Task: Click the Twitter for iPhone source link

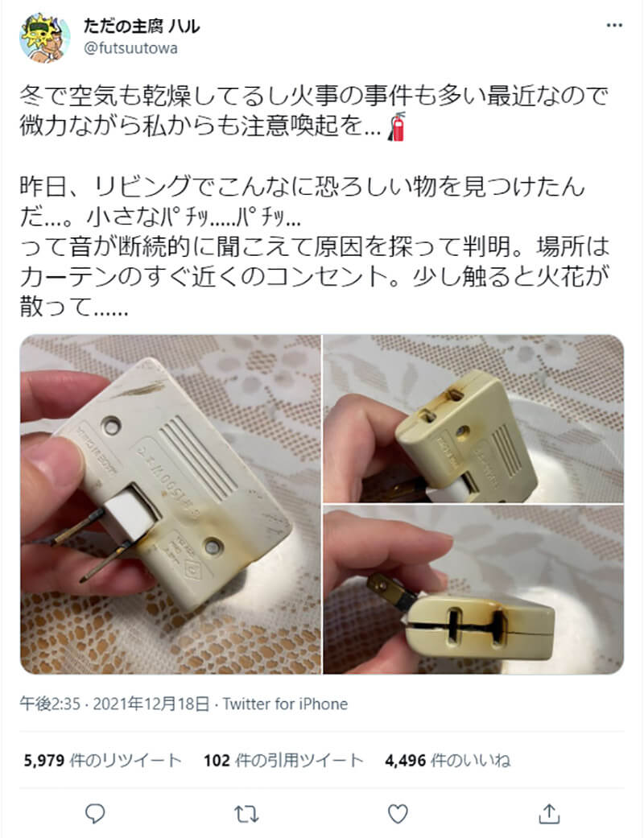Action: point(285,704)
